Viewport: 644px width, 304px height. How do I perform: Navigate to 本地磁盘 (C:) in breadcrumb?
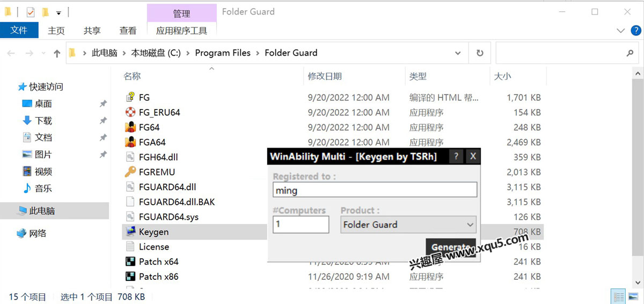coord(156,53)
